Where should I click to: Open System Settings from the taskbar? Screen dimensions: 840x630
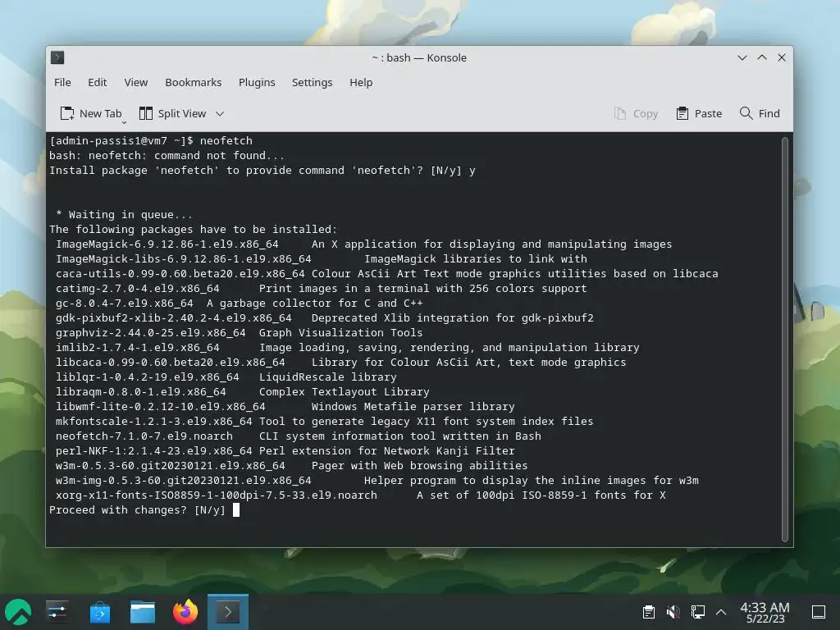point(57,612)
